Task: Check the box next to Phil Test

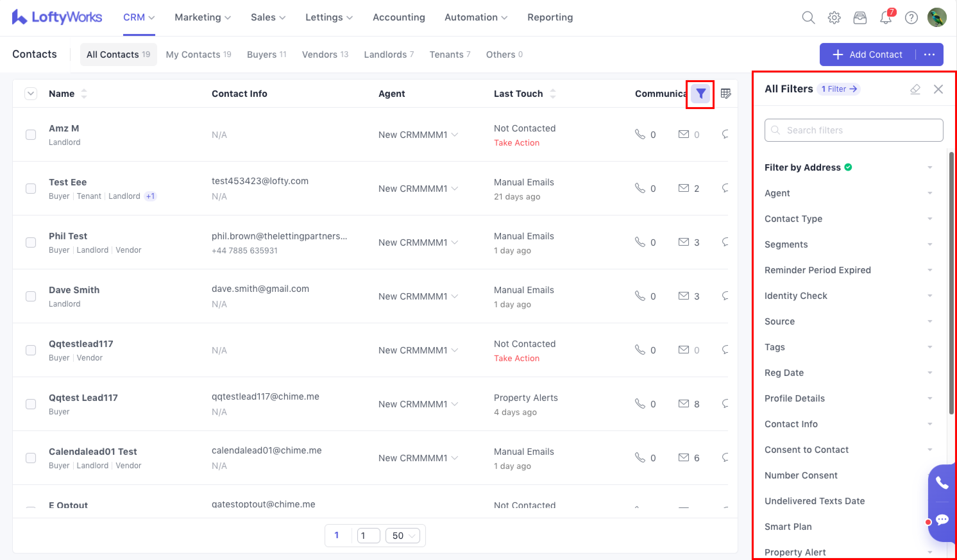Action: pyautogui.click(x=31, y=242)
